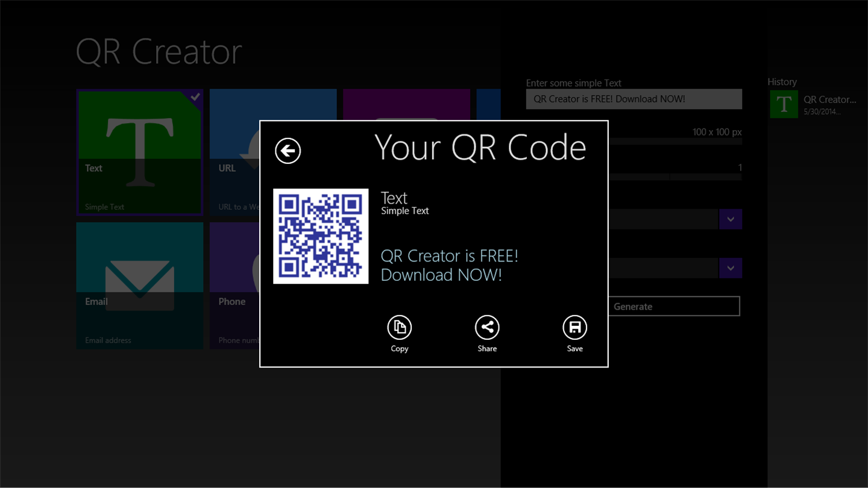Click the 5/30/2014 history date
Screen dimensions: 868x488
pos(822,112)
